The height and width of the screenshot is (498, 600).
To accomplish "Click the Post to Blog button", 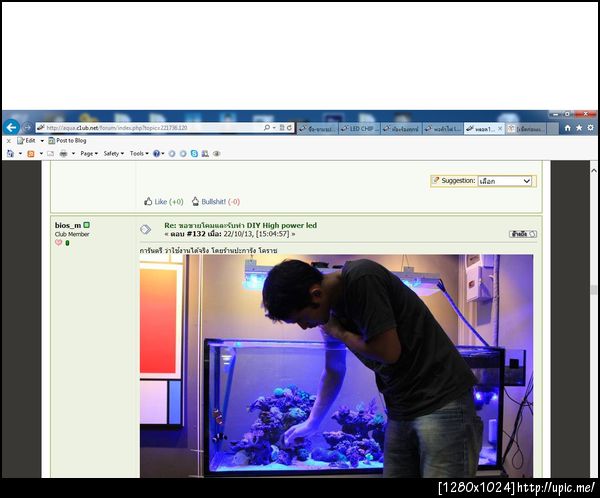I will click(67, 140).
